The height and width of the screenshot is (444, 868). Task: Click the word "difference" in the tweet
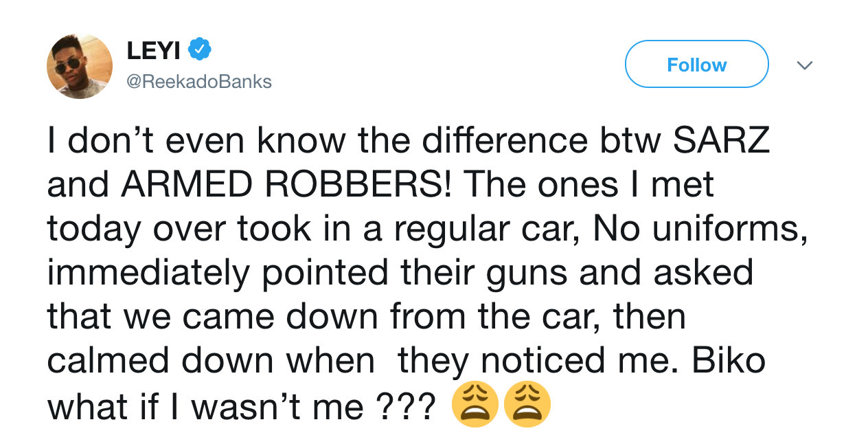click(505, 140)
